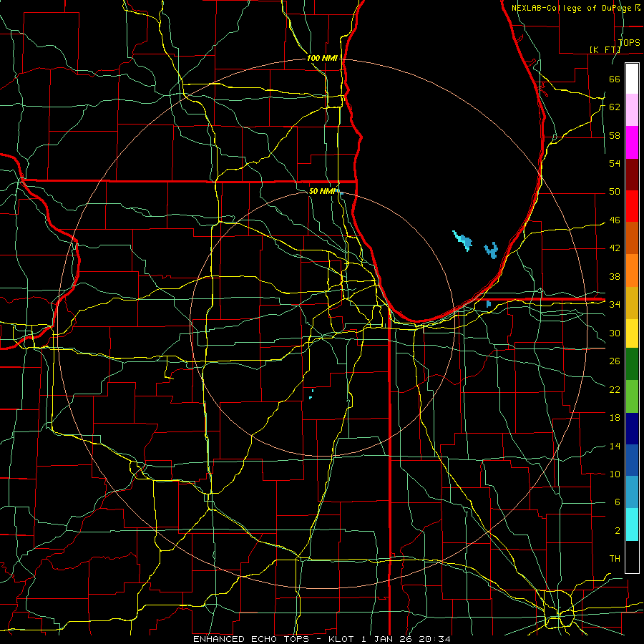
Task: Click the 58 legend value
Action: [x=615, y=135]
